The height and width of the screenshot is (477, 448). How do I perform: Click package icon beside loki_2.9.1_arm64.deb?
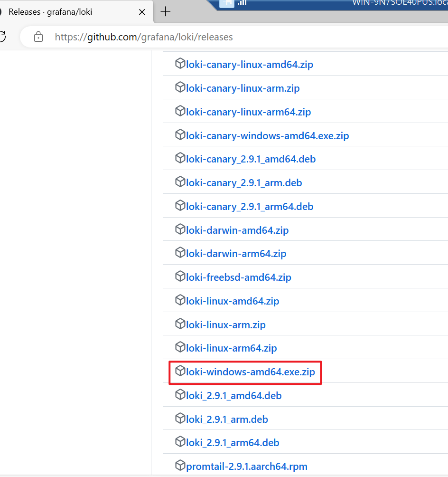180,442
